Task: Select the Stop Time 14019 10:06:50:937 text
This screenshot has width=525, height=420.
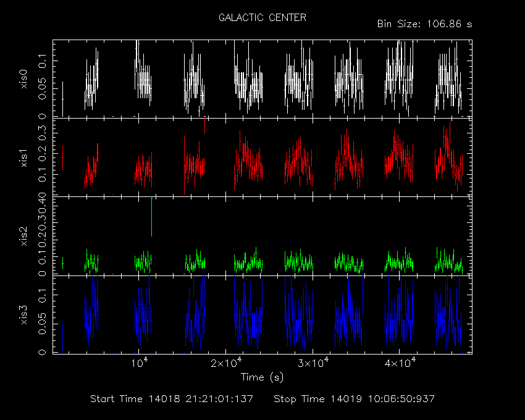Action: click(355, 399)
